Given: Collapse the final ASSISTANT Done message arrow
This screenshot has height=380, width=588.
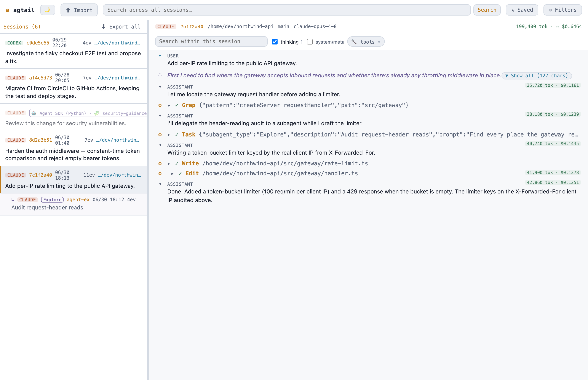Looking at the screenshot, I should [160, 184].
